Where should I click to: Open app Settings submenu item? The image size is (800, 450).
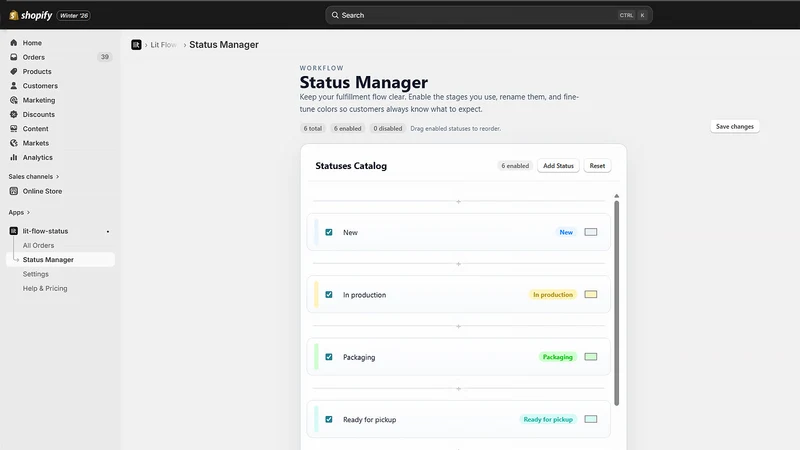36,274
